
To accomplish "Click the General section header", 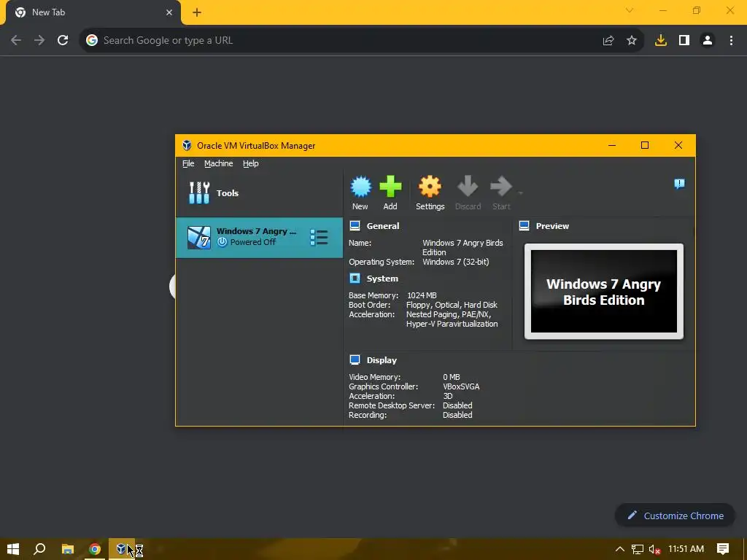I will 382,226.
